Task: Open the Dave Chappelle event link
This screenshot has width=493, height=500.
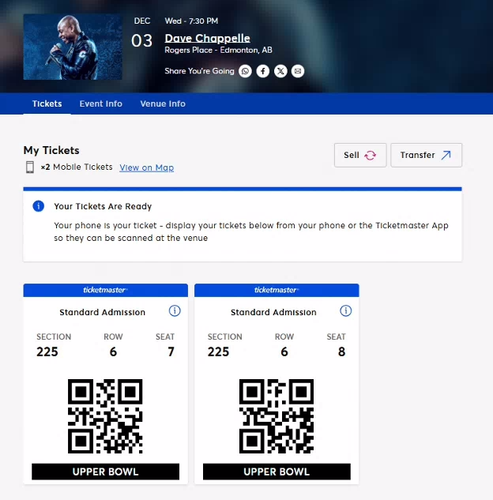Action: pyautogui.click(x=207, y=38)
